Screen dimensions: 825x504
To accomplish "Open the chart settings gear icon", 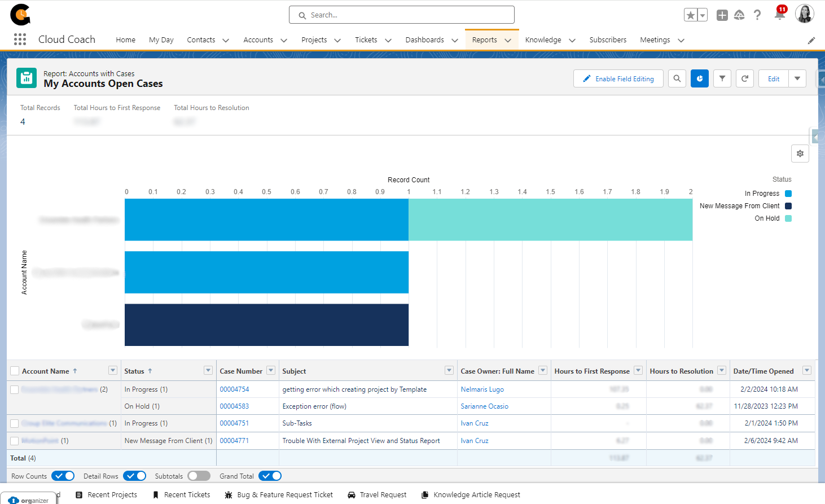I will tap(800, 153).
